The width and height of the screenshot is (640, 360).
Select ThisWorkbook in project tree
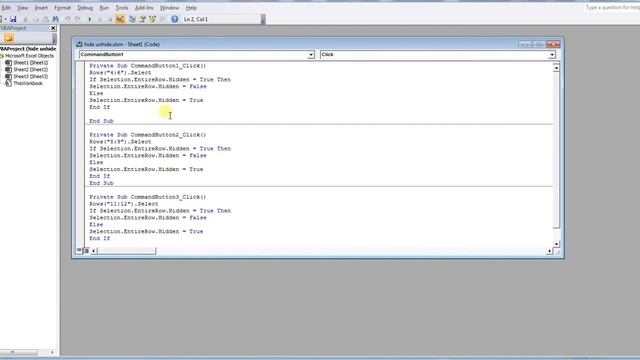coord(28,83)
